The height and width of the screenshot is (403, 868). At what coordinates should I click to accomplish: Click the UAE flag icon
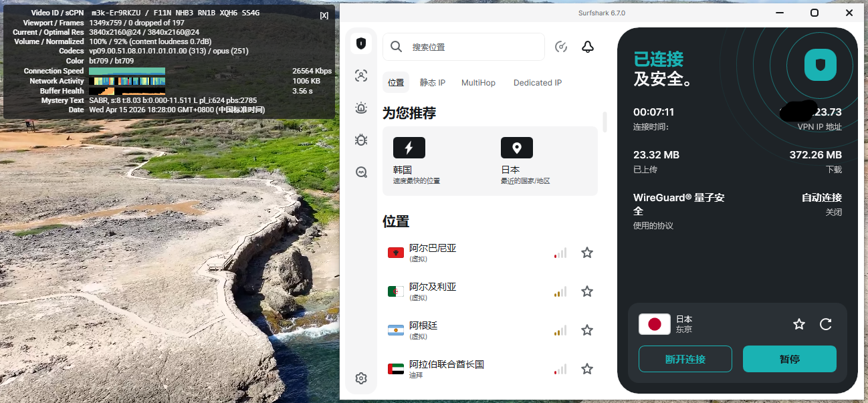396,369
